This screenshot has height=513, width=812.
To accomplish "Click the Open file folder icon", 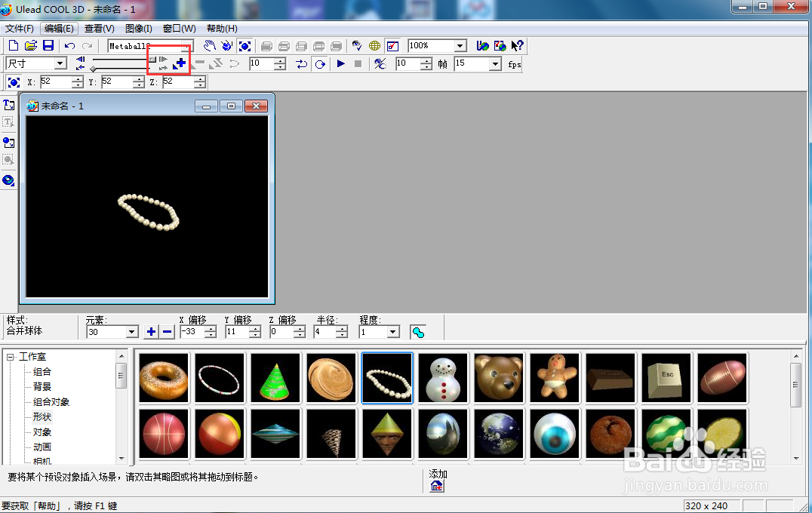I will (30, 45).
